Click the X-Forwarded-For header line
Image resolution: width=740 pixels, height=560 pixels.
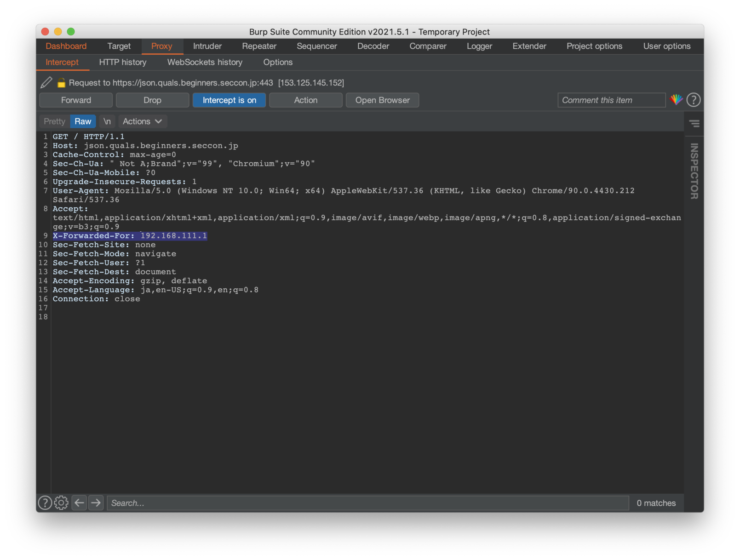pos(130,236)
